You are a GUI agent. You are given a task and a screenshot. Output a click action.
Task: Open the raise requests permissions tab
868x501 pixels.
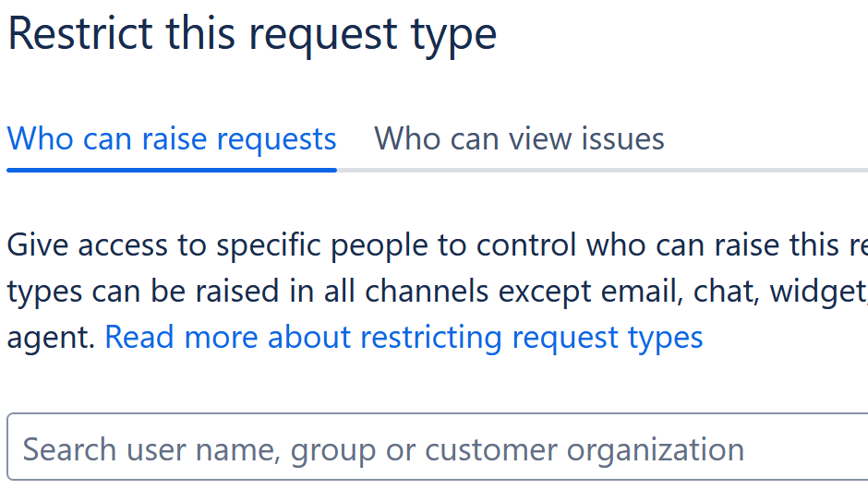(x=172, y=139)
